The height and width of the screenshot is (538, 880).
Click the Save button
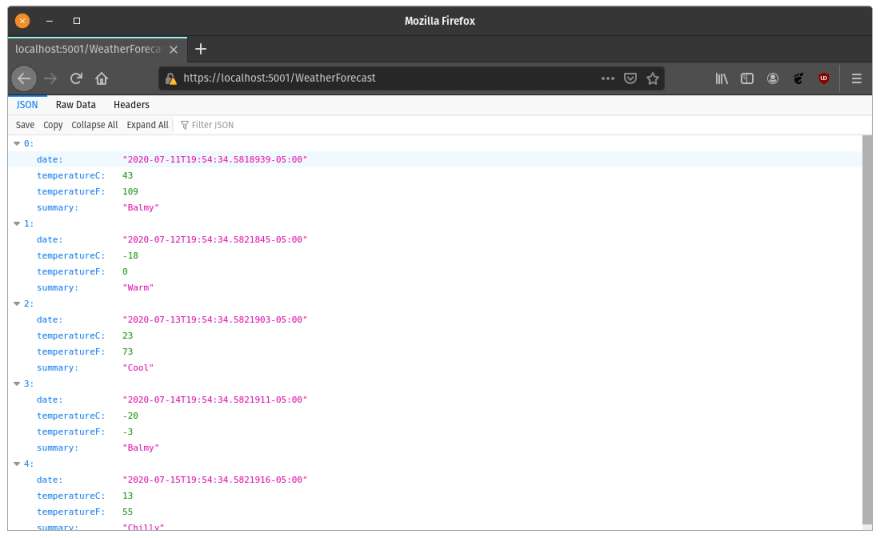[25, 125]
